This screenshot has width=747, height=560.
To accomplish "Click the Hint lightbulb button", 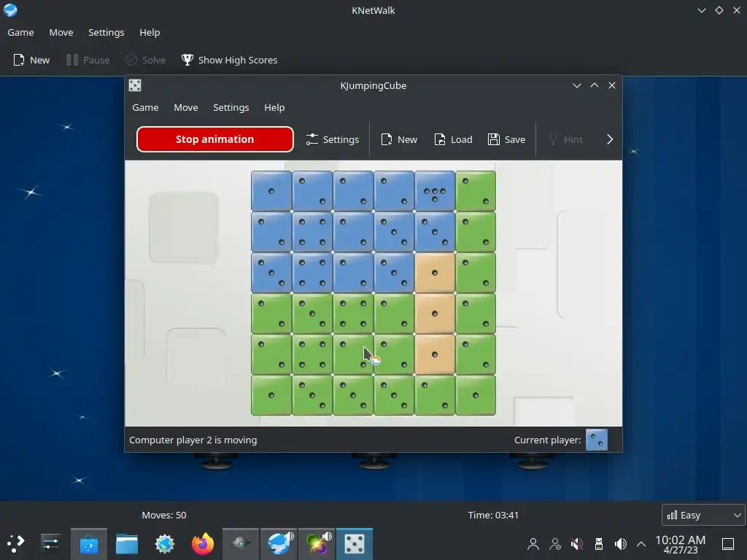I will 565,139.
